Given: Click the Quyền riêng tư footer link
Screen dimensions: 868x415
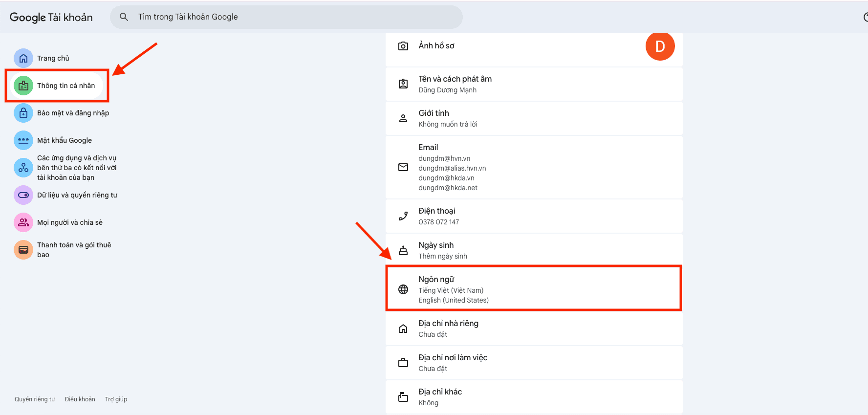Looking at the screenshot, I should tap(35, 399).
